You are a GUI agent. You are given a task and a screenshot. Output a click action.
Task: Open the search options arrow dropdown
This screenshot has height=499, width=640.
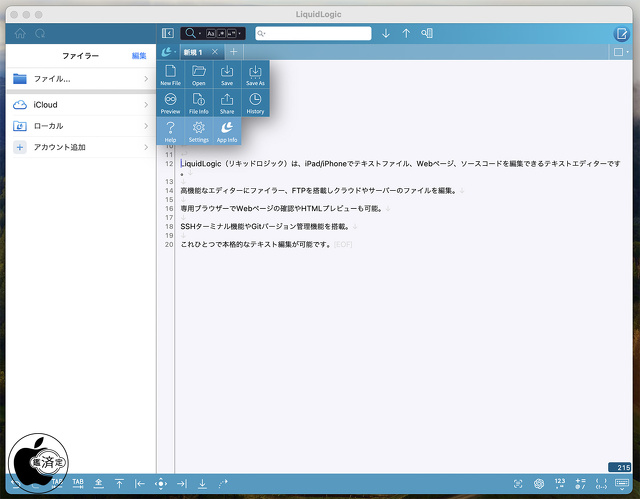tap(240, 33)
